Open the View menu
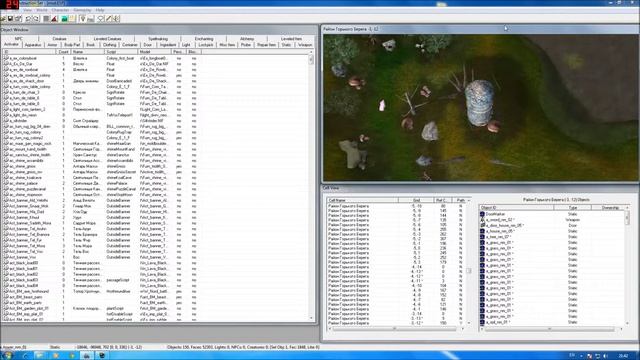 click(x=27, y=10)
